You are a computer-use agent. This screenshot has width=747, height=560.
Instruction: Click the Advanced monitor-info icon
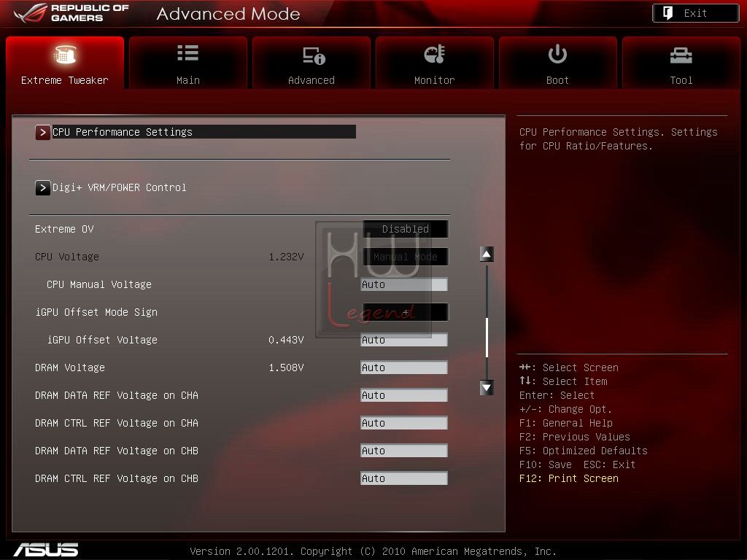(314, 55)
